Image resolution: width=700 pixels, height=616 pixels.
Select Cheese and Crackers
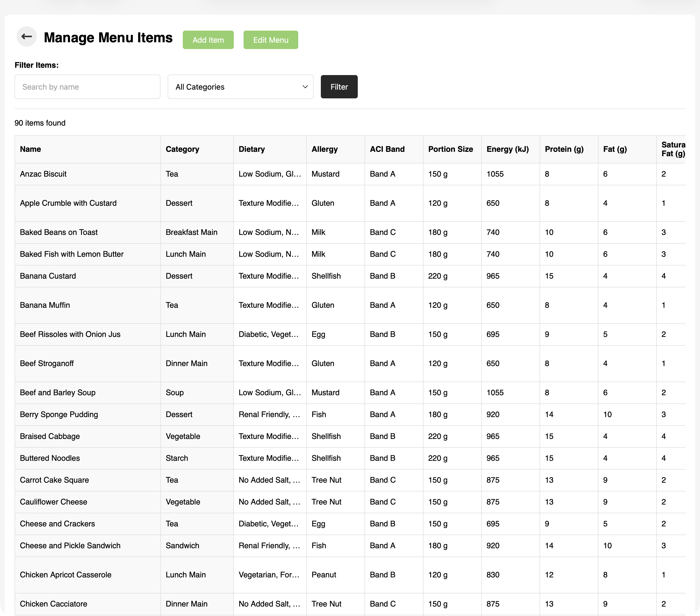[x=57, y=524]
